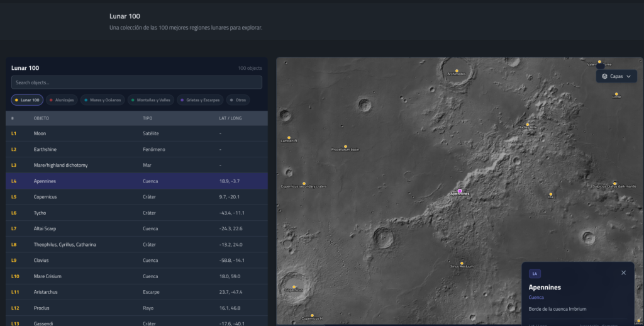Click the highlighted Apennines map marker
Image resolution: width=644 pixels, height=326 pixels.
[x=460, y=191]
